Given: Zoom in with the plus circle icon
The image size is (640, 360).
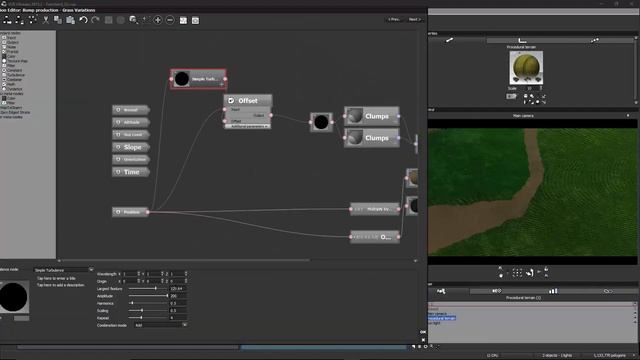Looking at the screenshot, I should point(158,20).
